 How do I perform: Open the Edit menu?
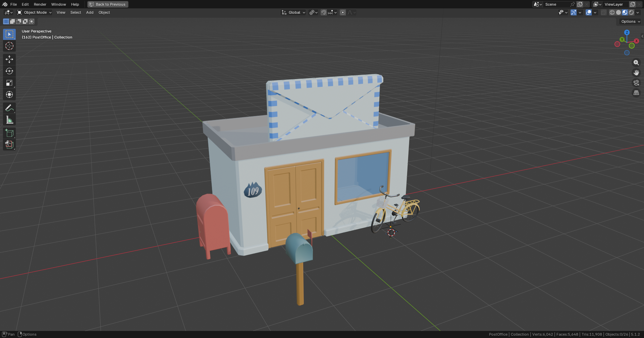click(x=25, y=4)
